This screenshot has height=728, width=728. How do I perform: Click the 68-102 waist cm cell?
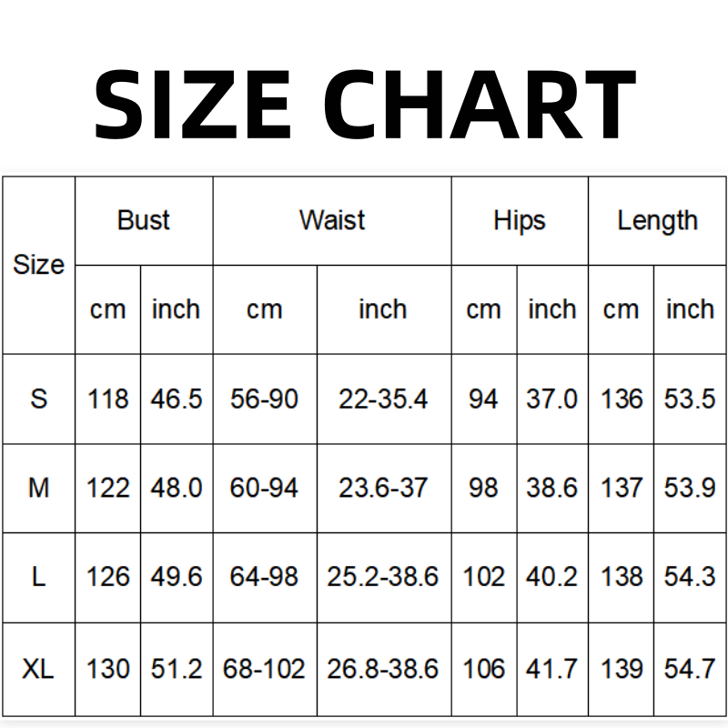[265, 670]
